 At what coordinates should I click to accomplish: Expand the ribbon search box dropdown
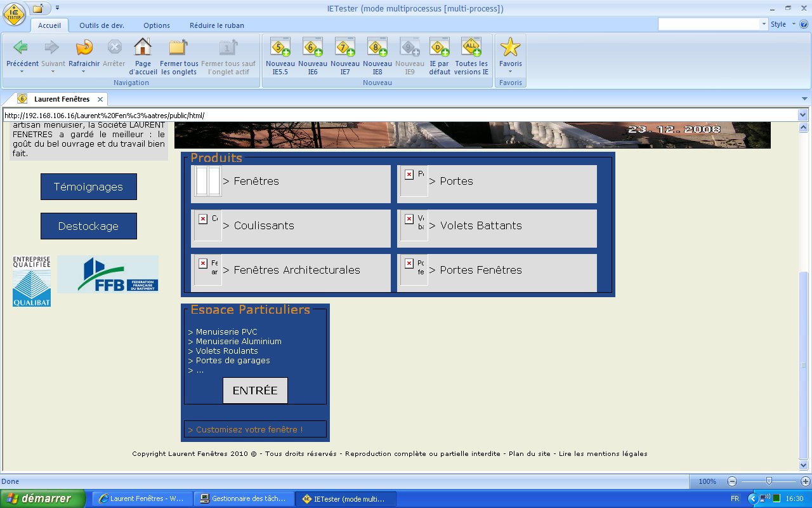tap(764, 24)
